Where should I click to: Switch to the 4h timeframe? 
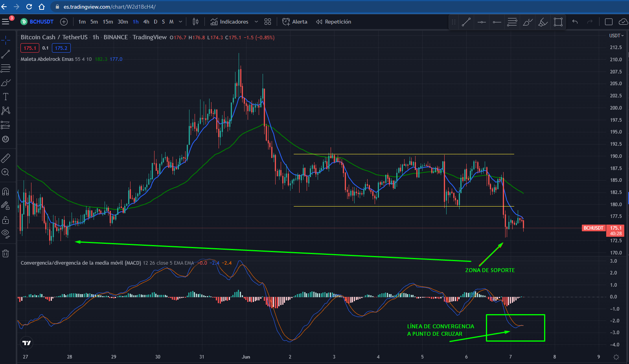[146, 22]
